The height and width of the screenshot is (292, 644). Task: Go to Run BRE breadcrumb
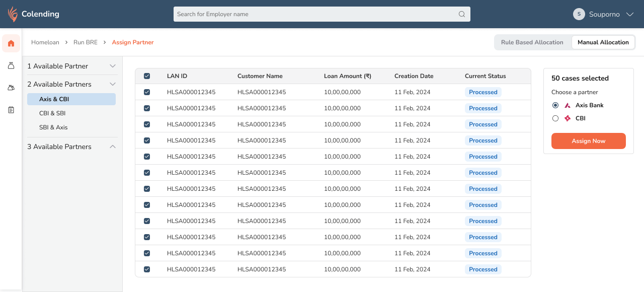click(x=86, y=42)
